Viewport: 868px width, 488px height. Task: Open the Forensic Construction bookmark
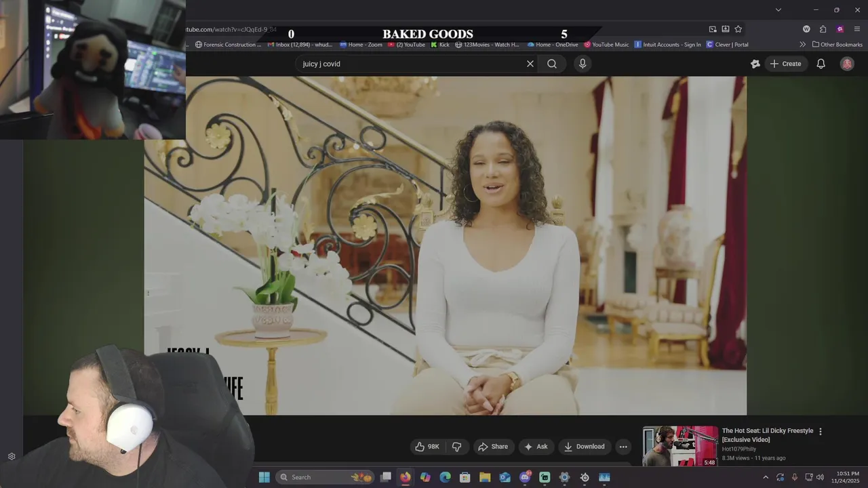tap(228, 45)
